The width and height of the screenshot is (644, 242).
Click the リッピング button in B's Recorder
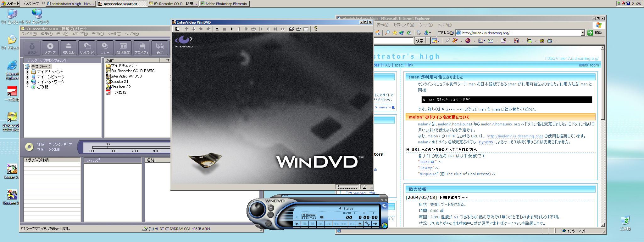point(87,48)
